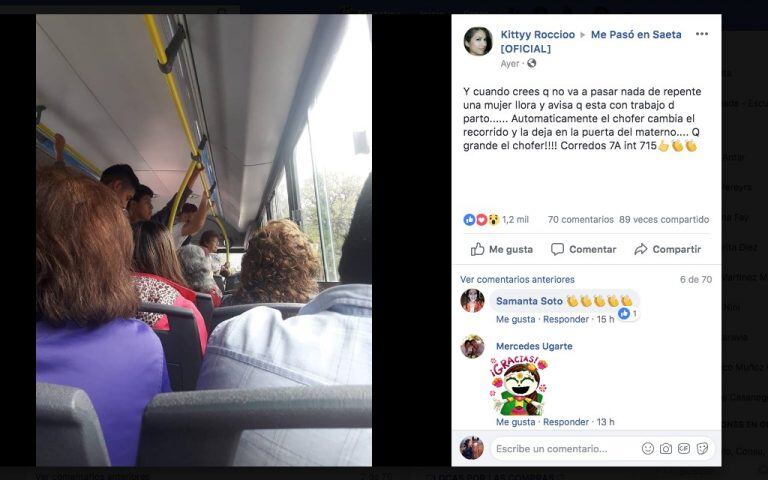The width and height of the screenshot is (768, 480).
Task: Like Mercedes Ugarte's comment with Me gusta
Action: 515,422
